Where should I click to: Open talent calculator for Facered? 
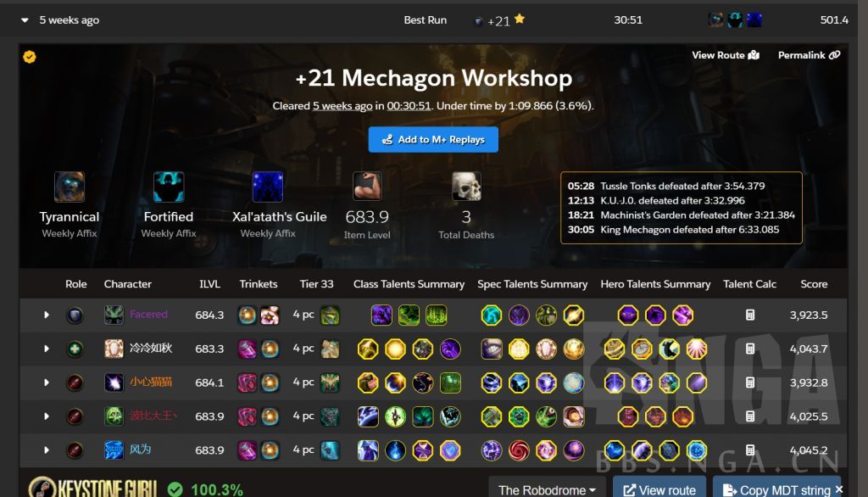click(749, 316)
